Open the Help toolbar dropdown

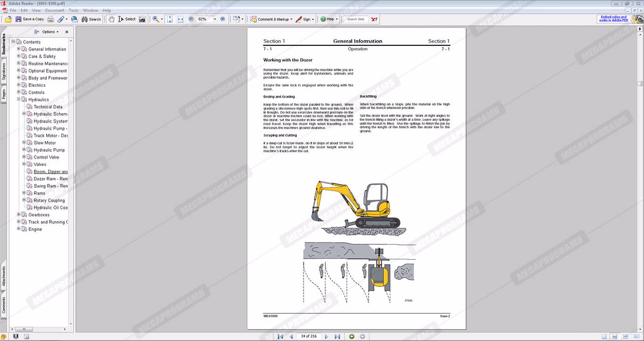(x=329, y=19)
